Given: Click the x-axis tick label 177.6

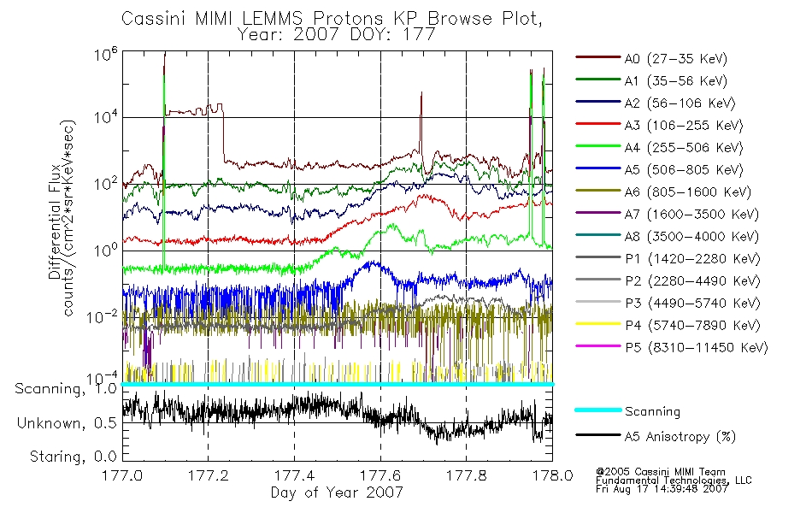Looking at the screenshot, I should (x=380, y=475).
